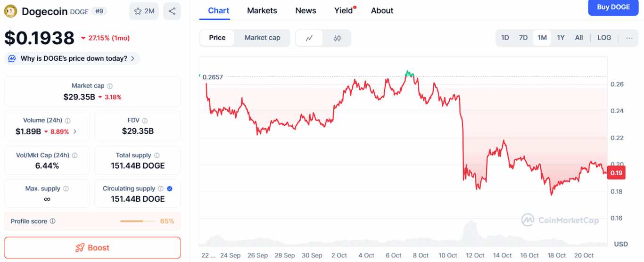Click the Profile score info icon
Image resolution: width=644 pixels, height=262 pixels.
(53, 221)
